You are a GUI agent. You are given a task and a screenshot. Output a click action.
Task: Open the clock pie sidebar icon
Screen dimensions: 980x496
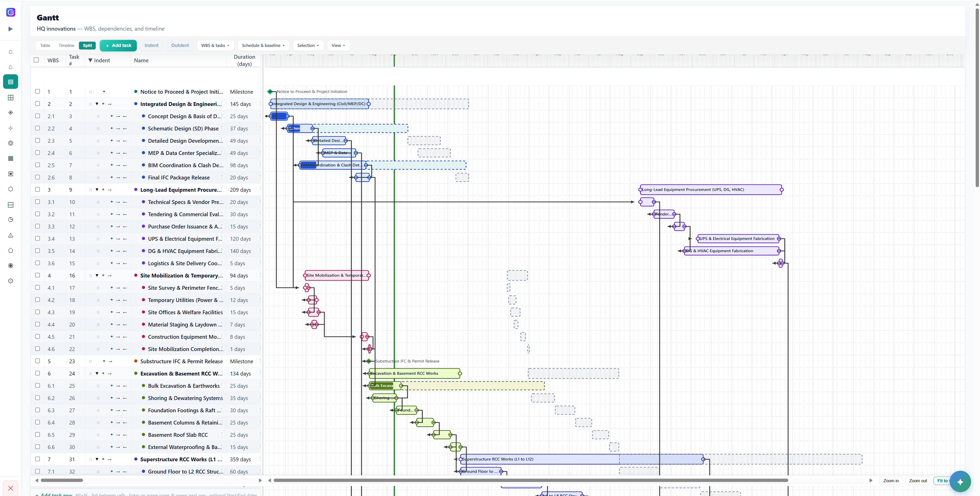11,220
